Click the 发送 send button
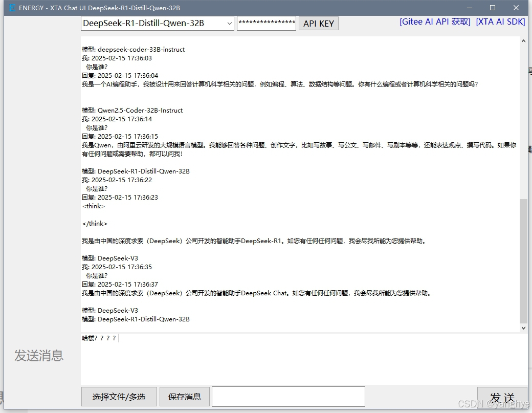 point(502,397)
